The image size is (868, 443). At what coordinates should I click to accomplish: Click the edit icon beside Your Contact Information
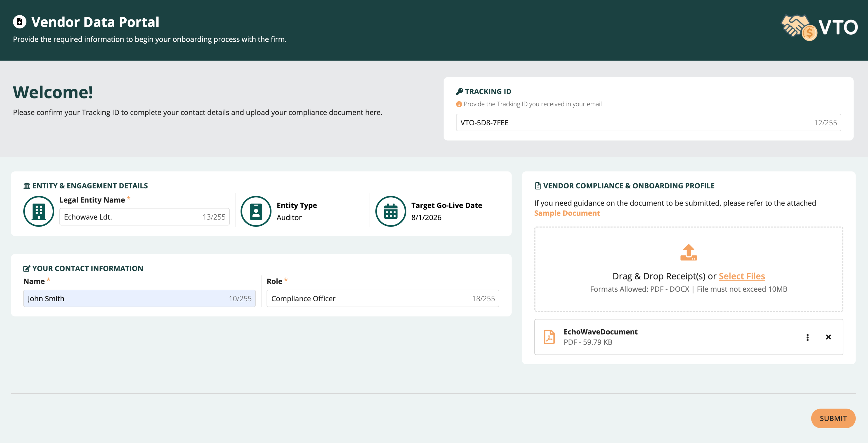[x=27, y=269]
